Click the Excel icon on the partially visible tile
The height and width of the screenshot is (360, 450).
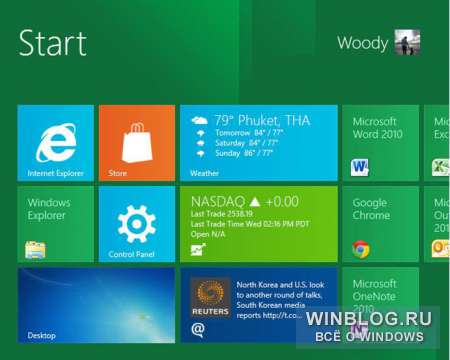(x=441, y=167)
